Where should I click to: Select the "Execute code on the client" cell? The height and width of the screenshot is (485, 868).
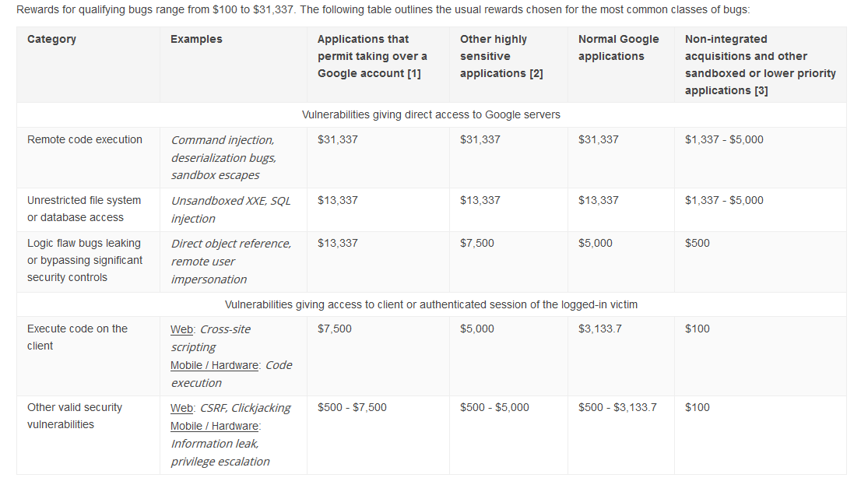pyautogui.click(x=78, y=337)
